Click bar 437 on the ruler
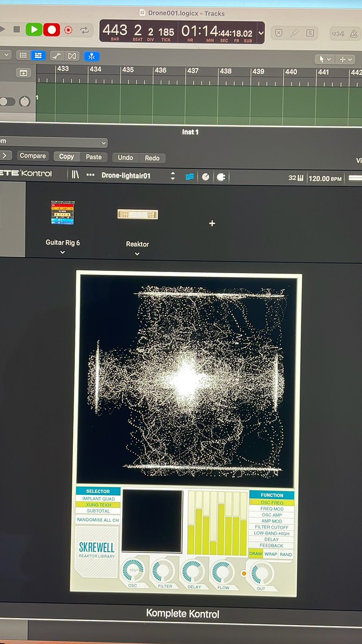The width and height of the screenshot is (362, 644). pyautogui.click(x=193, y=70)
